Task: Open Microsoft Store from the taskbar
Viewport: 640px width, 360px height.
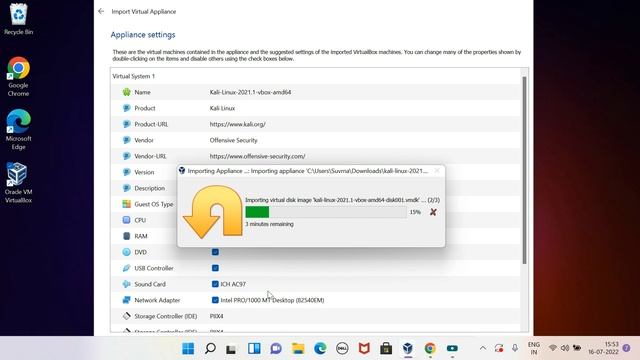Action: (386, 348)
